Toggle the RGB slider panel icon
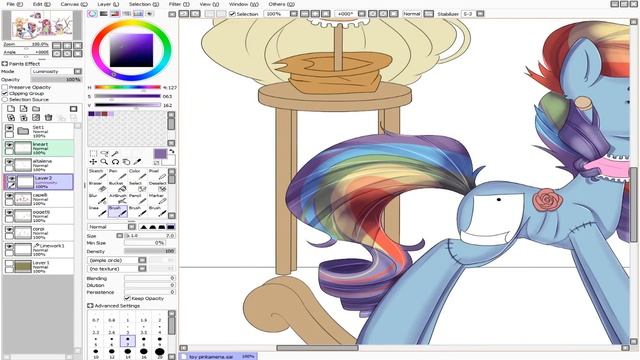This screenshot has width=640, height=360. click(x=104, y=13)
